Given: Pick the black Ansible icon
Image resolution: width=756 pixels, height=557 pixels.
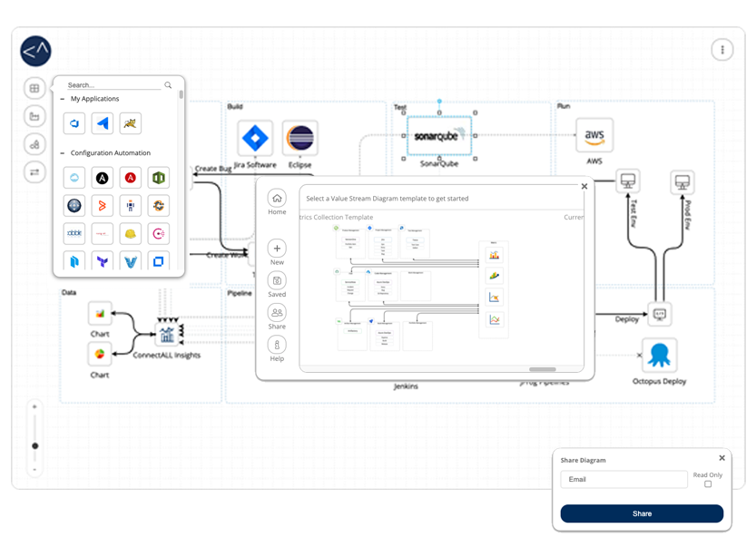Looking at the screenshot, I should point(103,178).
